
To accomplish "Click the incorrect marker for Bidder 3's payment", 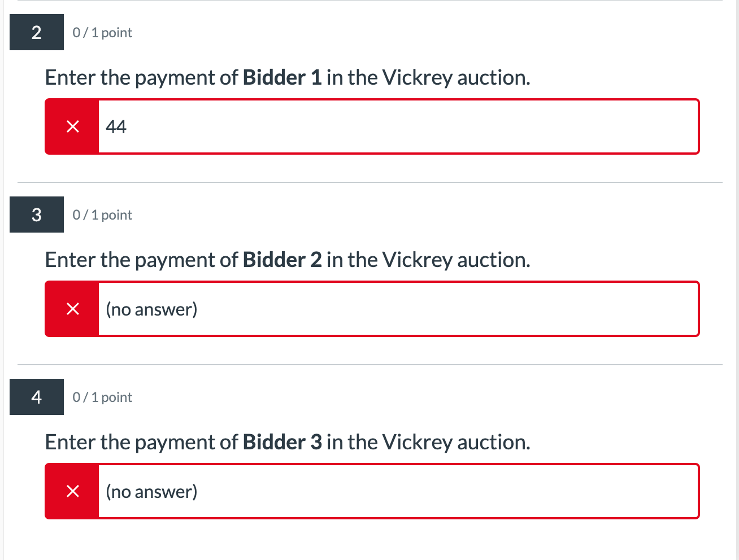I will (x=72, y=491).
